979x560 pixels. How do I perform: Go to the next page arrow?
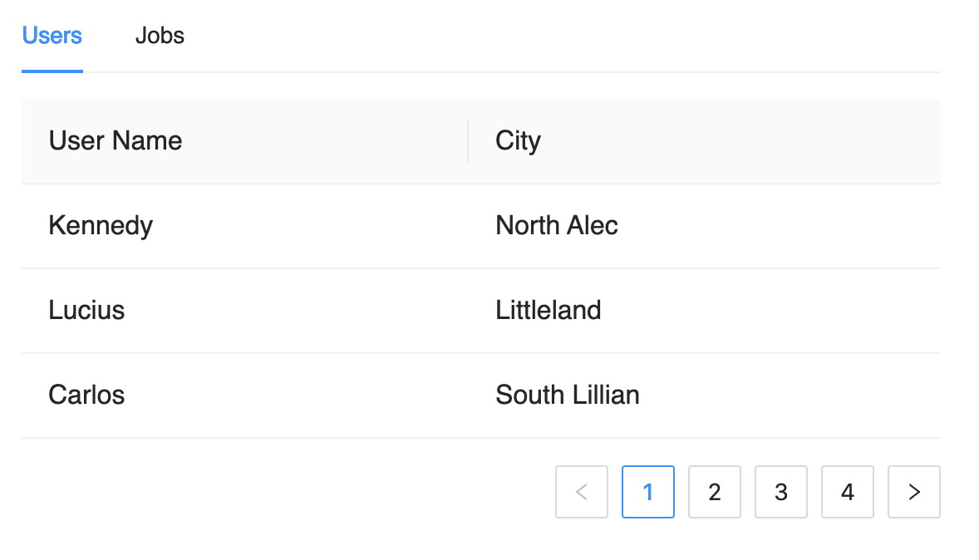click(x=914, y=492)
